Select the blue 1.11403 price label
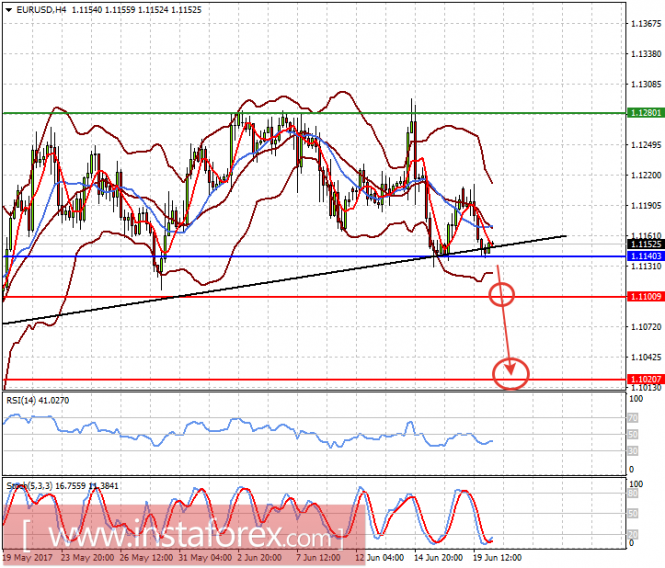The width and height of the screenshot is (665, 568). pos(643,257)
